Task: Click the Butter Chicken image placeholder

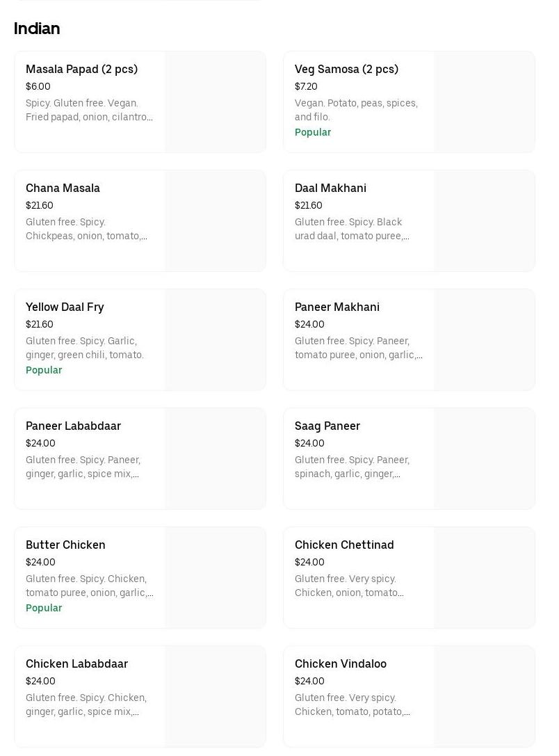Action: coord(215,578)
